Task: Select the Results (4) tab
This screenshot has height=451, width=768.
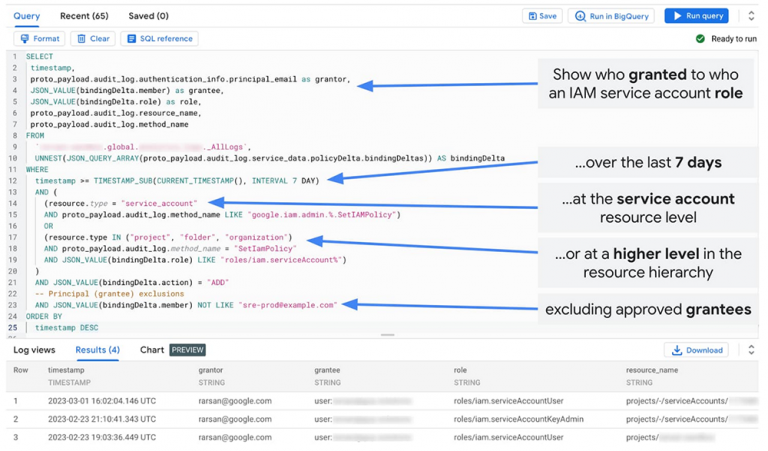Action: point(97,350)
